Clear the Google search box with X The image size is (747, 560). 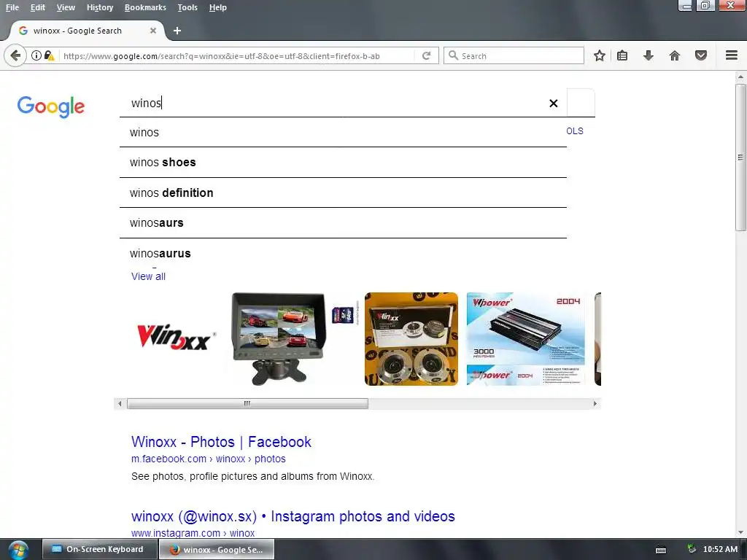[x=553, y=104]
